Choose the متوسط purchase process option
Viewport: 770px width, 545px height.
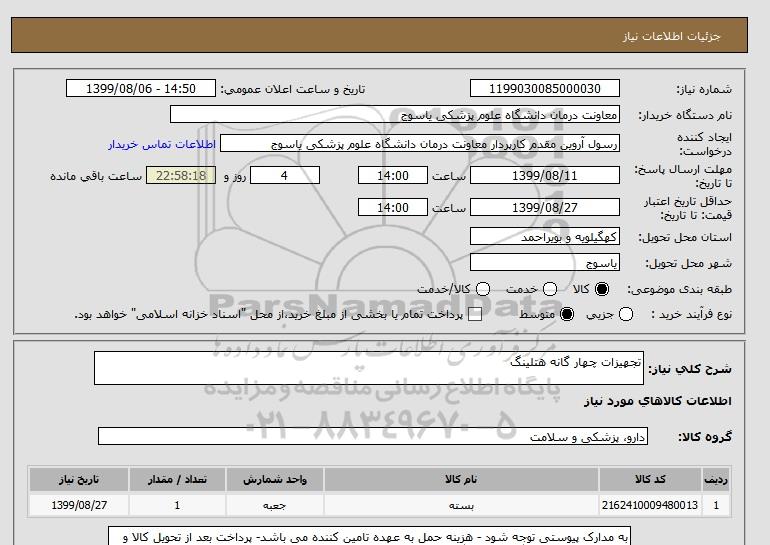tap(567, 314)
